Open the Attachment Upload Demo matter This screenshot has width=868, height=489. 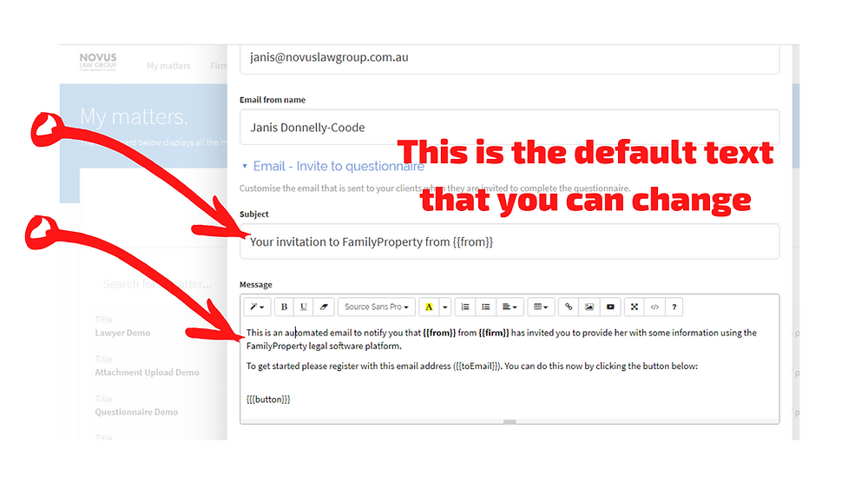pyautogui.click(x=147, y=372)
